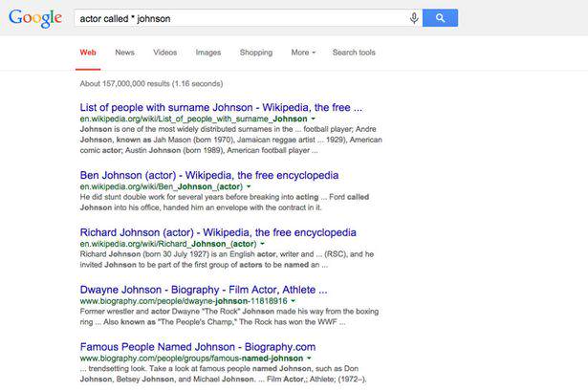Open Dwayne Johnson Biography result
The width and height of the screenshot is (588, 391).
(204, 289)
